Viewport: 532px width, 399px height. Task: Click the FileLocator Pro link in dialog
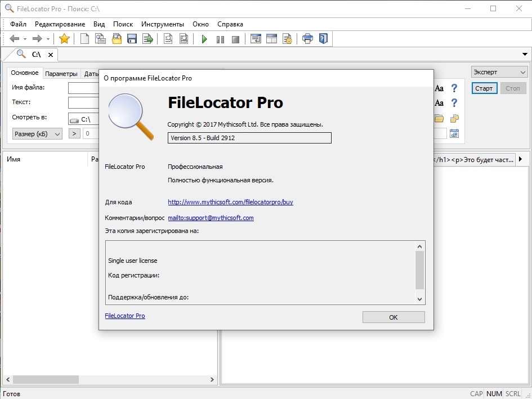125,316
